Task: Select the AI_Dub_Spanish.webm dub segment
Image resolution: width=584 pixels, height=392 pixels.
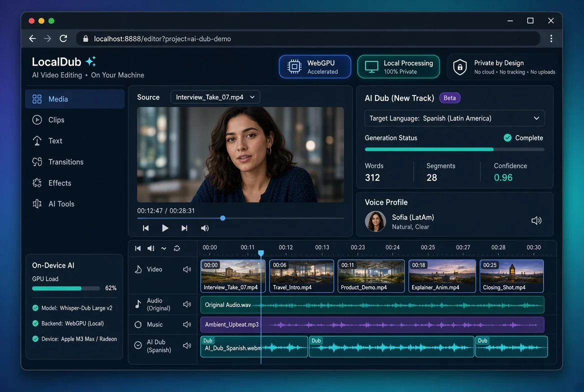Action: 254,347
